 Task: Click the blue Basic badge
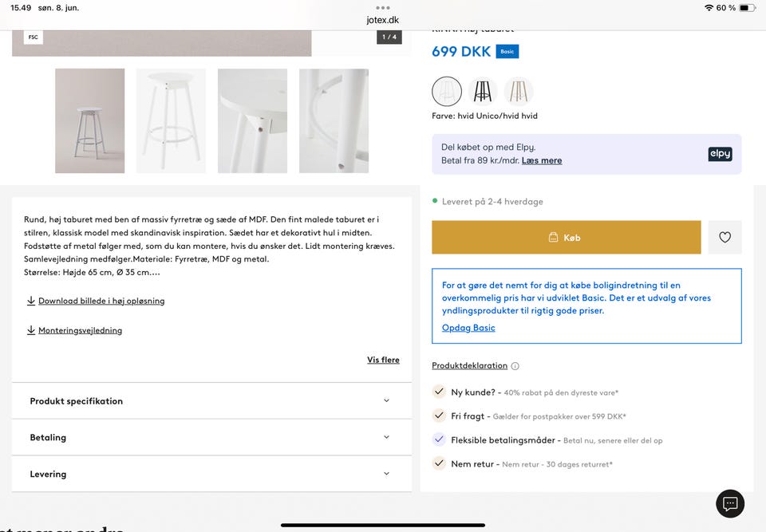click(x=507, y=51)
